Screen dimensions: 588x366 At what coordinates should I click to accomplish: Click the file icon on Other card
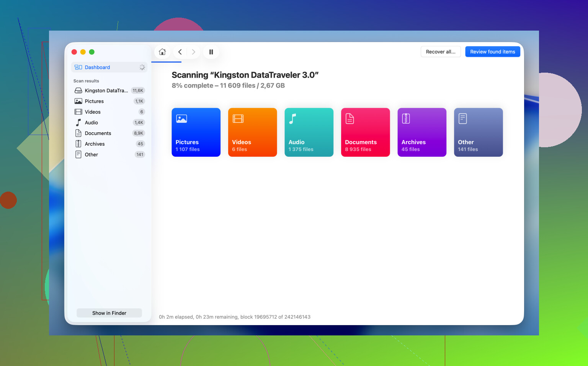click(x=462, y=119)
